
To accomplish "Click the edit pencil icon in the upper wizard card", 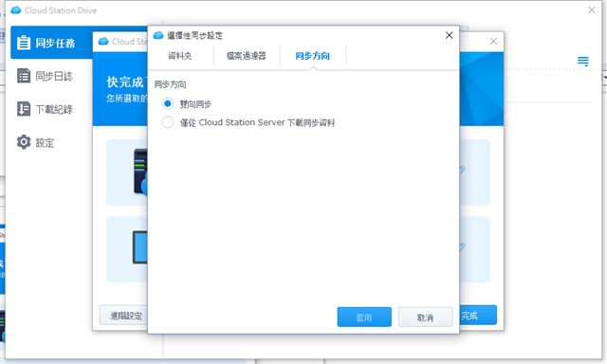I will (462, 170).
